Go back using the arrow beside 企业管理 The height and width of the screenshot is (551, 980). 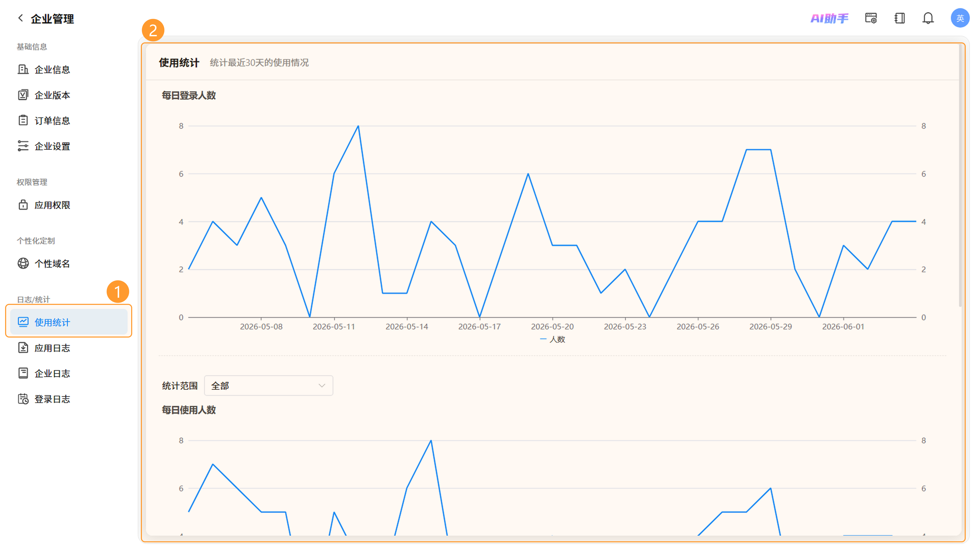[x=20, y=18]
